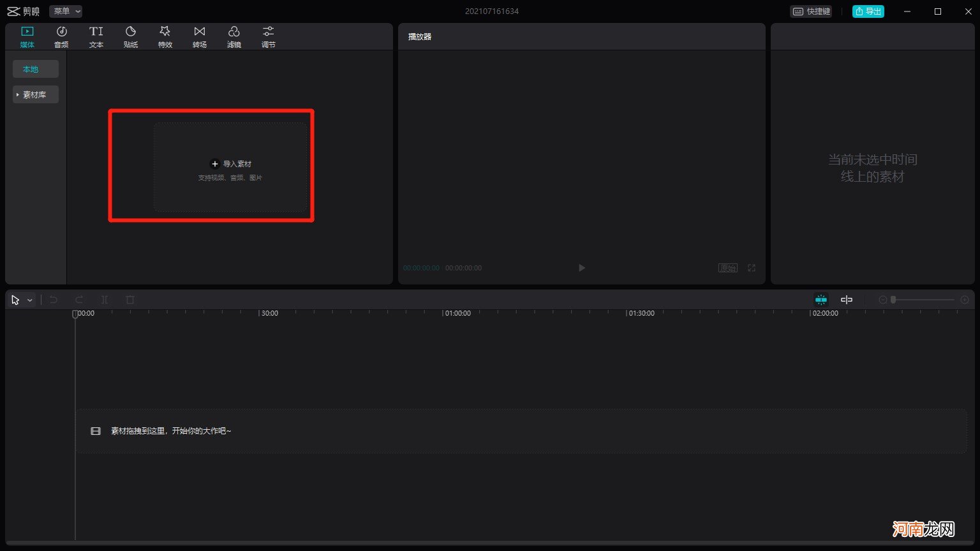Click the split clip icon
The width and height of the screenshot is (980, 551).
[105, 300]
